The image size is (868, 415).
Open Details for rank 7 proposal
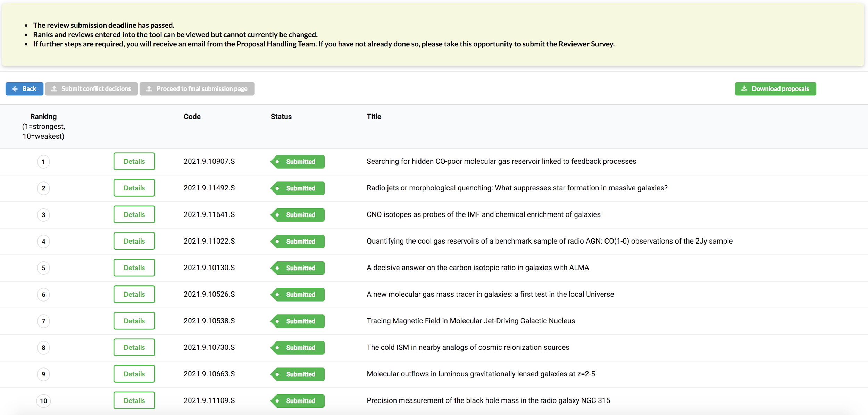pyautogui.click(x=134, y=321)
